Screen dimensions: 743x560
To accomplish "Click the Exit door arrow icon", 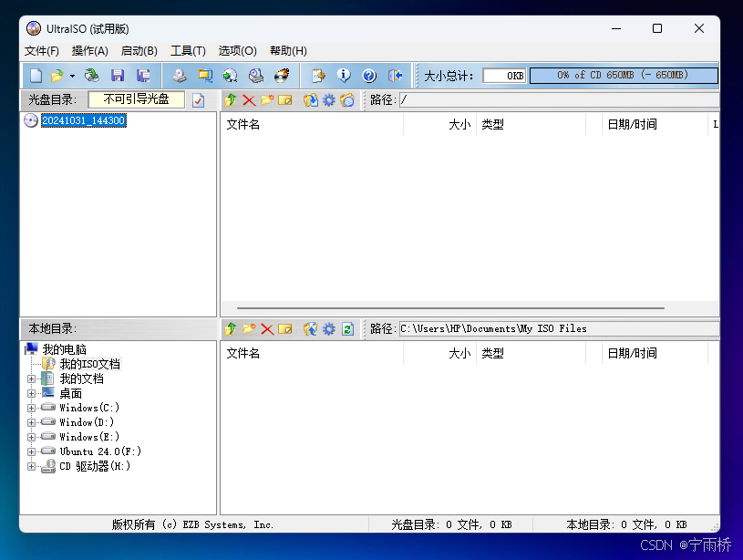I will [x=395, y=76].
